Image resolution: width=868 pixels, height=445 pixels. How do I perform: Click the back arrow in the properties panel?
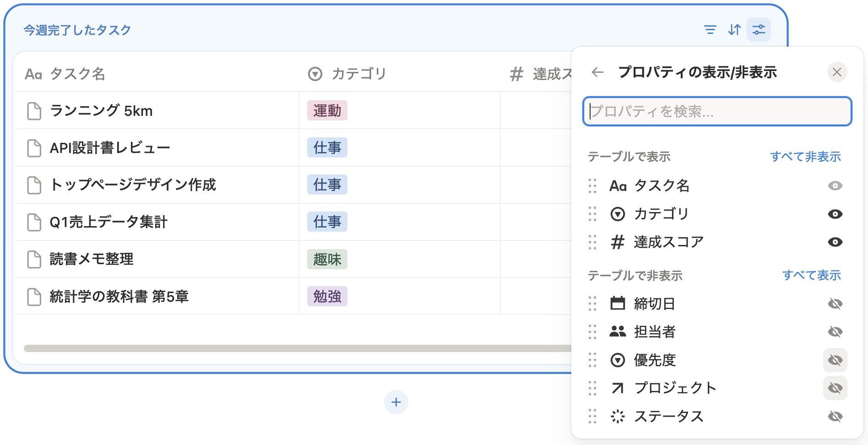point(597,72)
